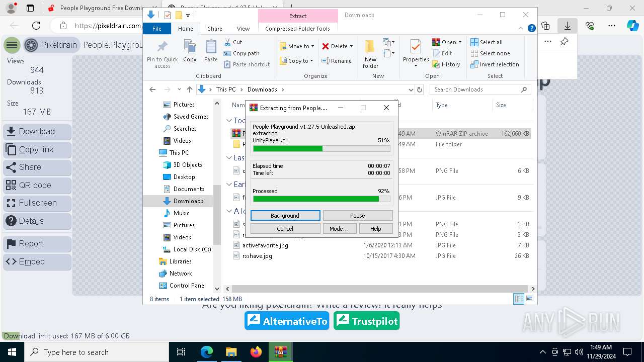This screenshot has height=362, width=644.
Task: Select the Home ribbon tab
Action: pyautogui.click(x=186, y=29)
